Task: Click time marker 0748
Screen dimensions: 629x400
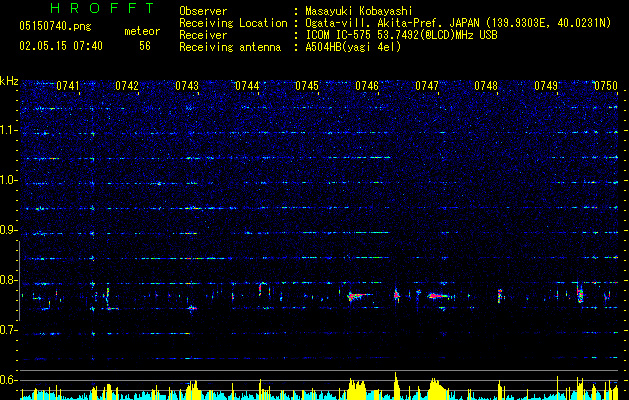Action: (486, 86)
